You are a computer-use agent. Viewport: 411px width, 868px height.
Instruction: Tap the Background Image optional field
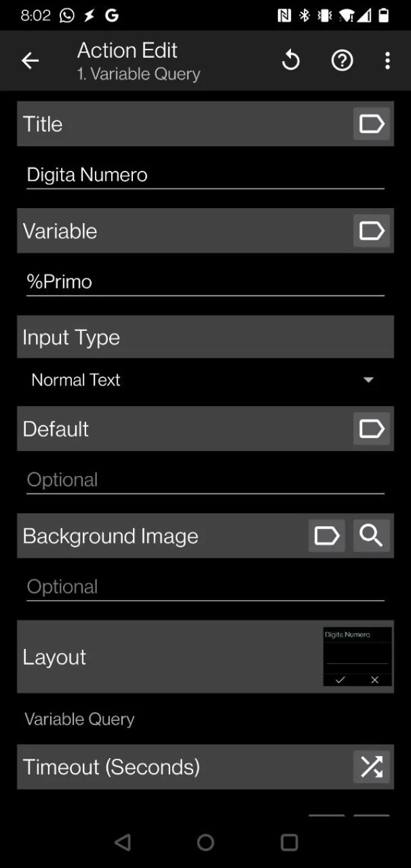coord(205,587)
